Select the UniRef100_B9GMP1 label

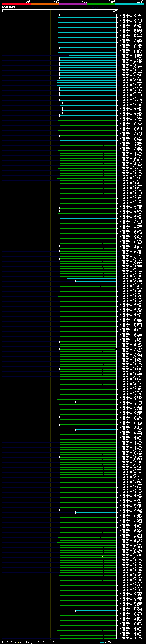[131, 85]
